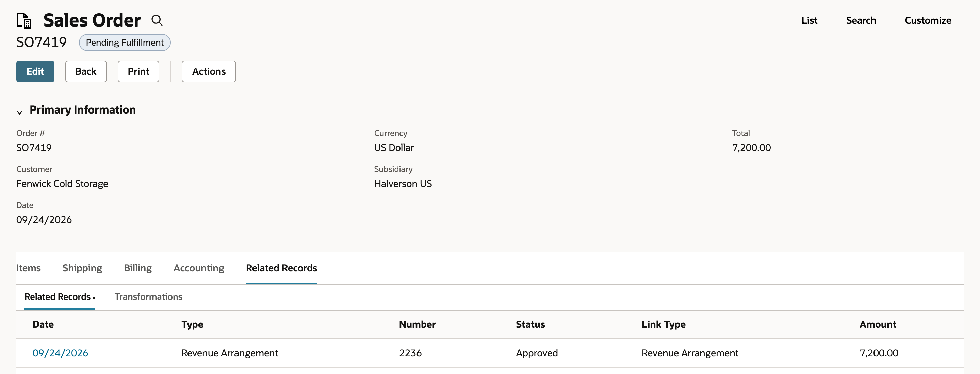Click the Revenue Arrangement link type cell
This screenshot has height=374, width=980.
point(689,353)
